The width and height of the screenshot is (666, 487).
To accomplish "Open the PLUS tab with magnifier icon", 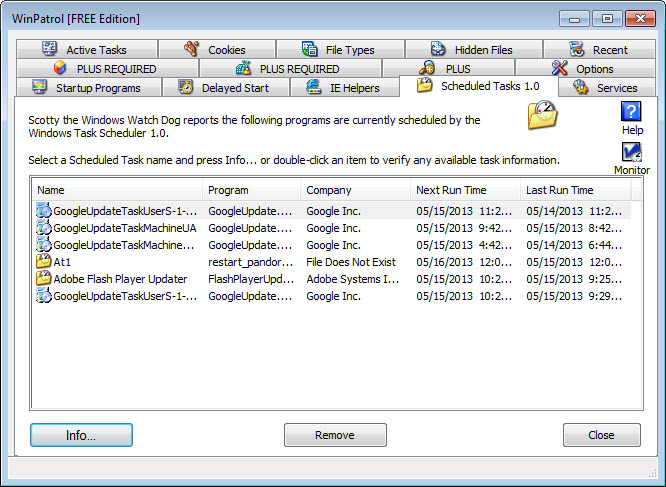I will (449, 68).
